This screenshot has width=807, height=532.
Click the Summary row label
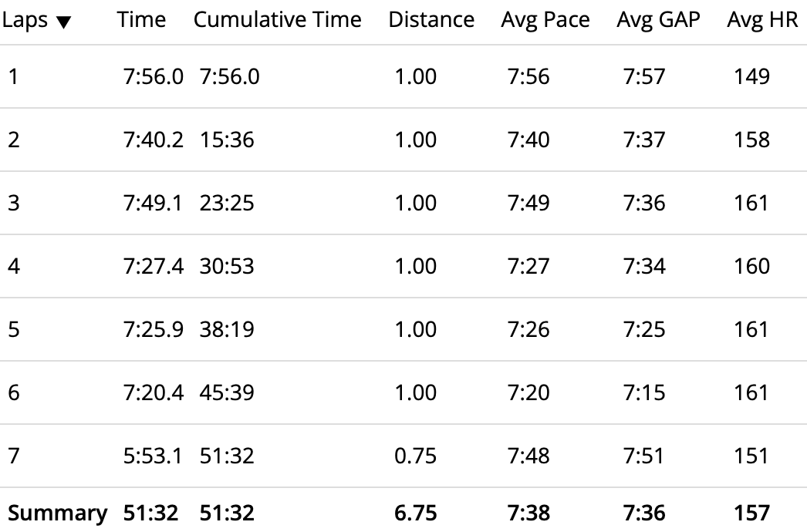pos(57,513)
